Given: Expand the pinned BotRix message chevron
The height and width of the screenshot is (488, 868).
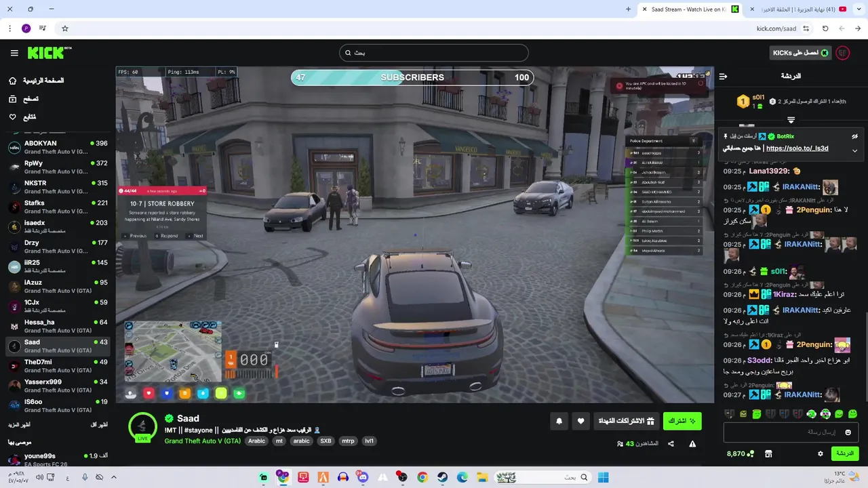Looking at the screenshot, I should 854,150.
